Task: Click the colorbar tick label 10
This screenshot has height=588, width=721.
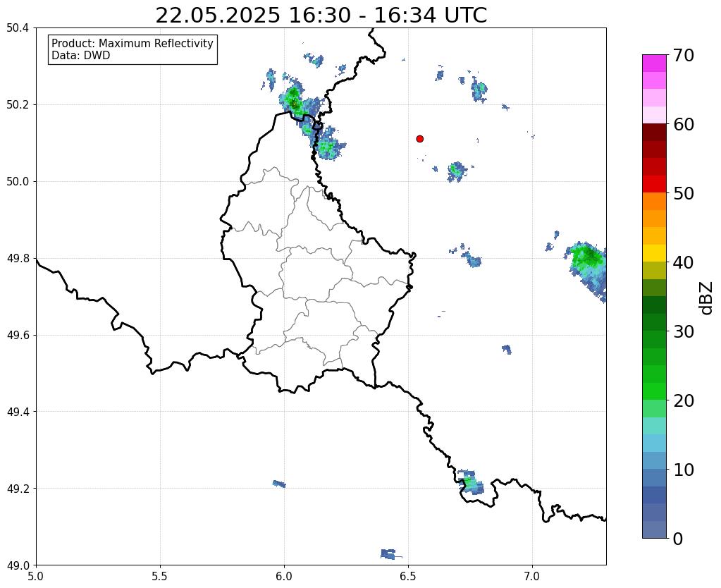Action: [684, 470]
